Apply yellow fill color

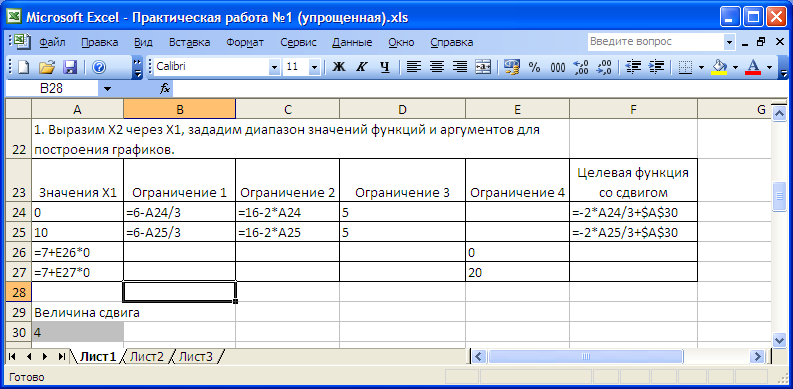719,67
